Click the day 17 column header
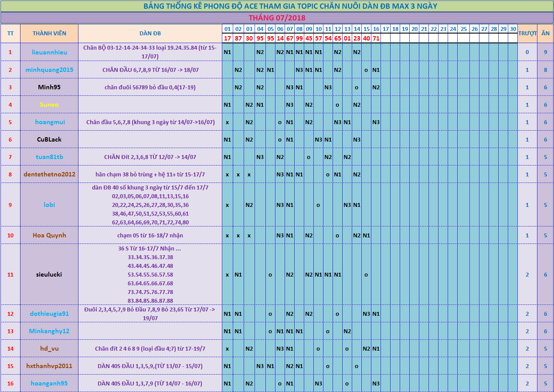 click(x=385, y=29)
